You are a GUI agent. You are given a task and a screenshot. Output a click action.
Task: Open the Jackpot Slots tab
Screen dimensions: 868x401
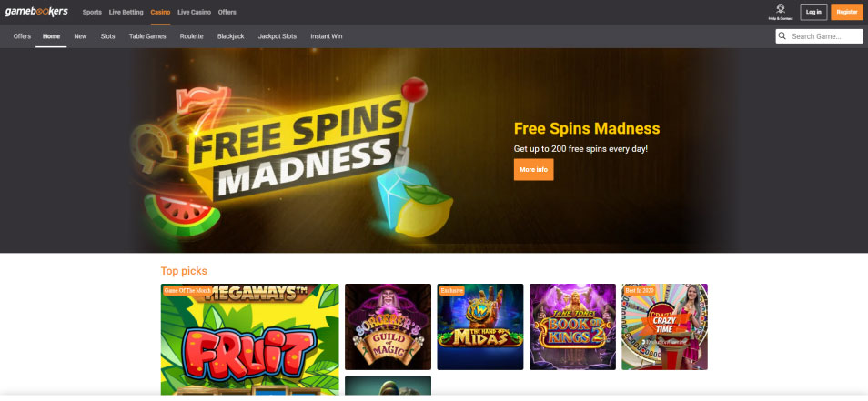[278, 36]
